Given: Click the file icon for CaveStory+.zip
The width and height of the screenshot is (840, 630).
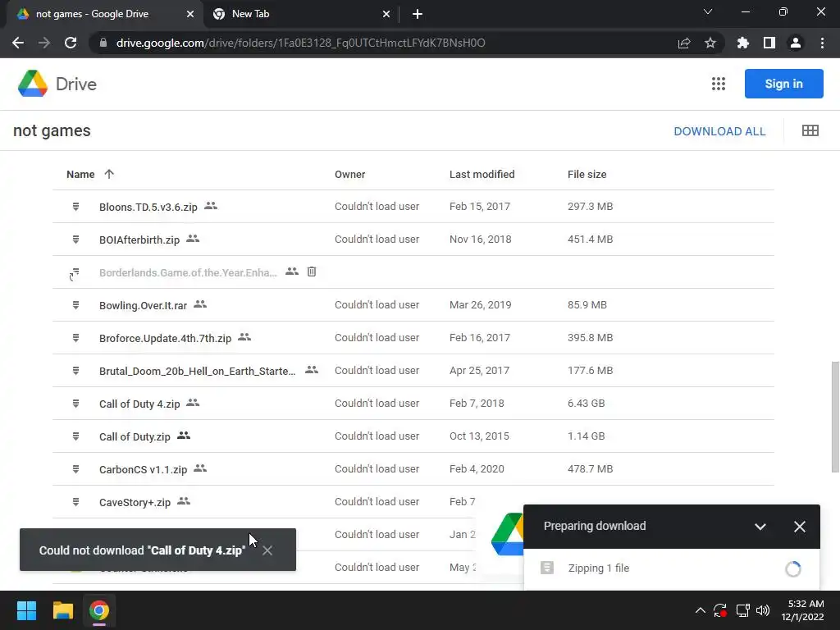Looking at the screenshot, I should [x=75, y=502].
